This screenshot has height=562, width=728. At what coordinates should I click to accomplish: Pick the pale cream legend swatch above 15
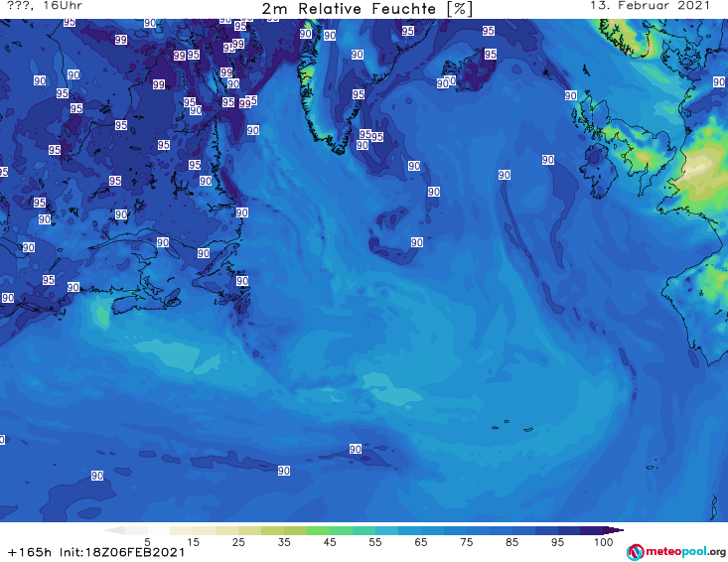182,530
